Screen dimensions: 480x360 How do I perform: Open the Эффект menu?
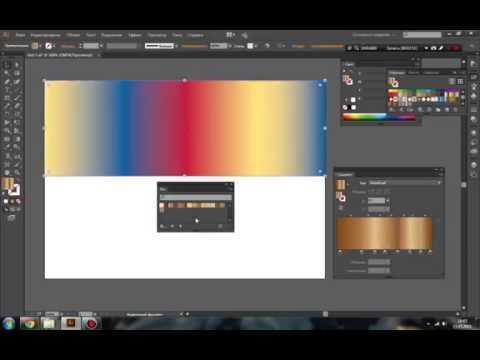pos(135,35)
